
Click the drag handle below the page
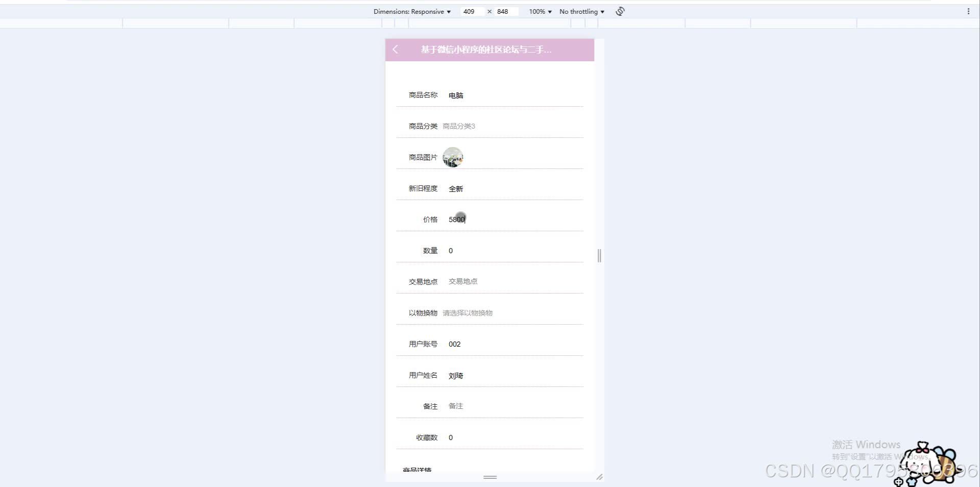[x=489, y=478]
